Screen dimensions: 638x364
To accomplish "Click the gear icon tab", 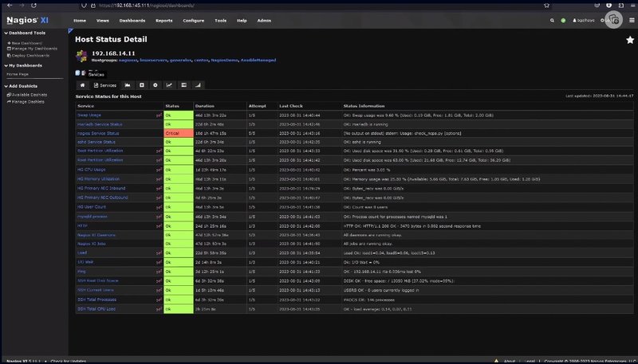I will (155, 84).
